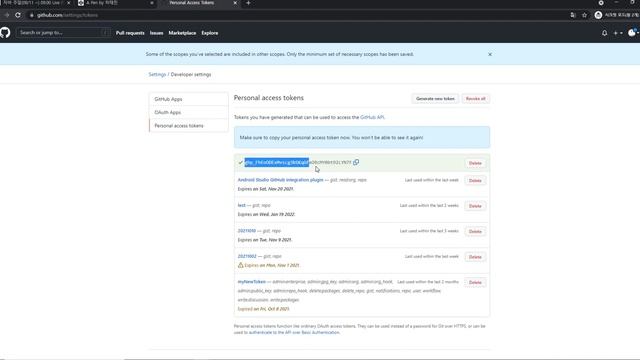Click 'Expires on Wed, Jan 19 2022' text
This screenshot has height=360, width=640.
click(x=266, y=214)
